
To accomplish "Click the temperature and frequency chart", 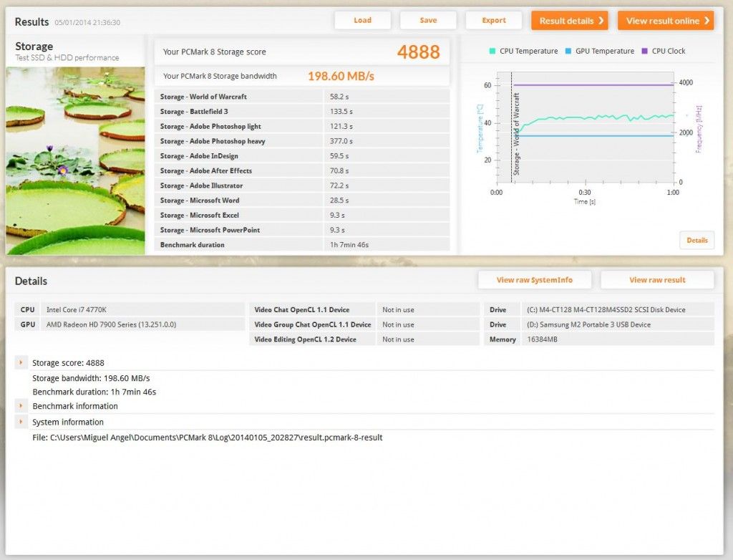I will click(586, 127).
